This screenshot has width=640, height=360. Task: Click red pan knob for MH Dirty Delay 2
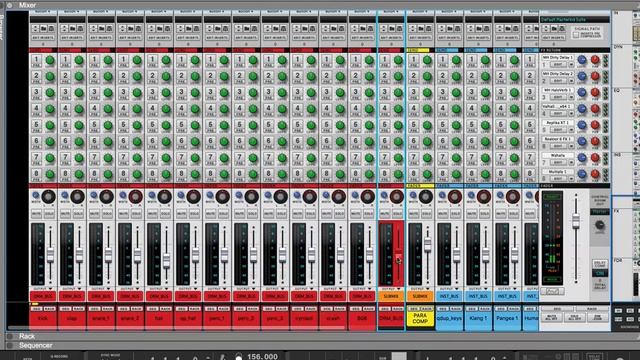pyautogui.click(x=595, y=76)
